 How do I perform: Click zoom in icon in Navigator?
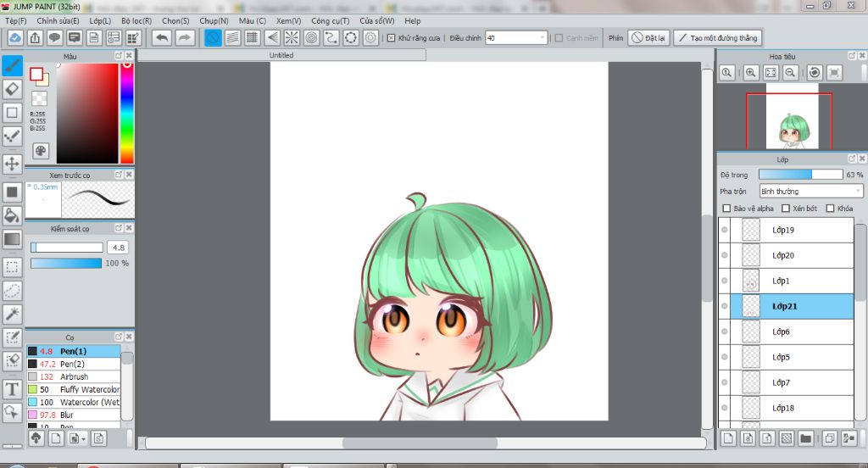(x=751, y=73)
